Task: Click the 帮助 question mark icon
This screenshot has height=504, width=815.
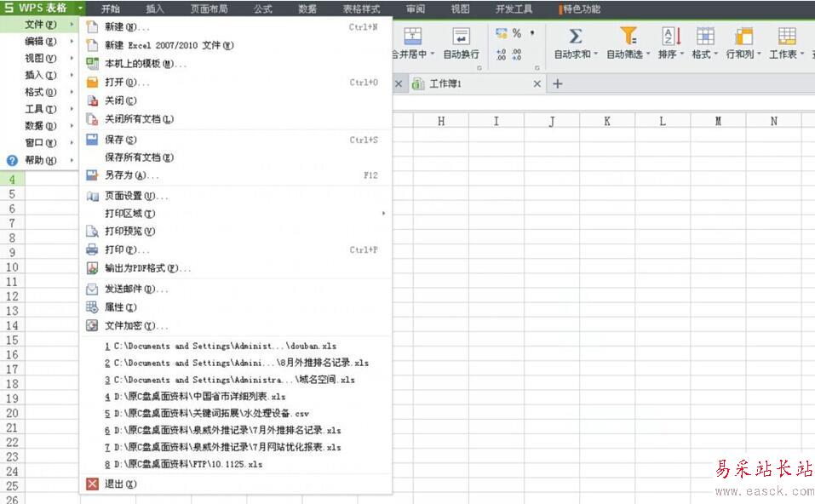Action: coord(12,161)
